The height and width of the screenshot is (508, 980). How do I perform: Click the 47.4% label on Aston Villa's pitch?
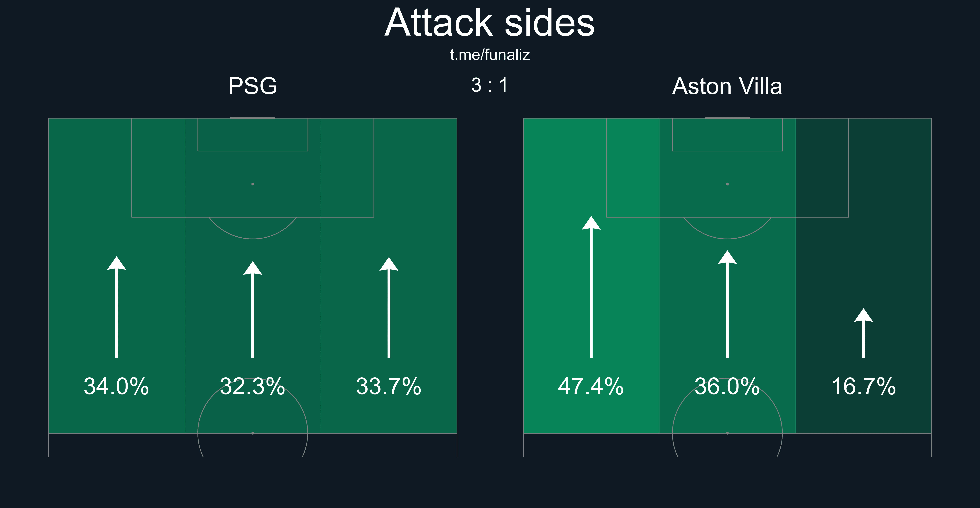point(591,386)
